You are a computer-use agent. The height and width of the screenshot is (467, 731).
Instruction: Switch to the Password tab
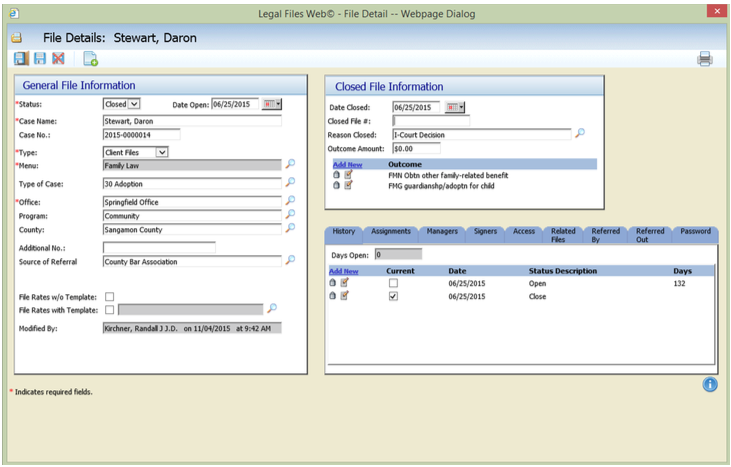coord(695,234)
